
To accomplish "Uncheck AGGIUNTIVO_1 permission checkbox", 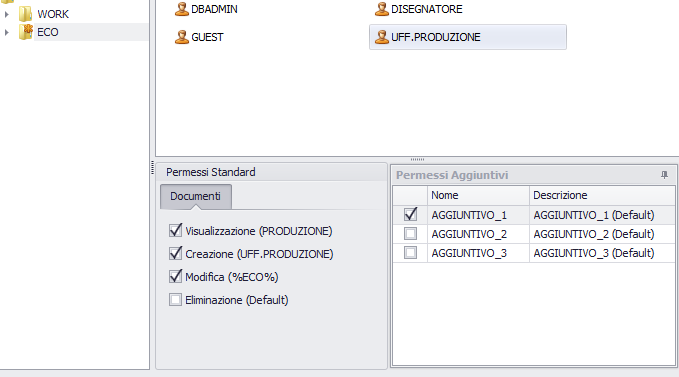I will tap(410, 215).
